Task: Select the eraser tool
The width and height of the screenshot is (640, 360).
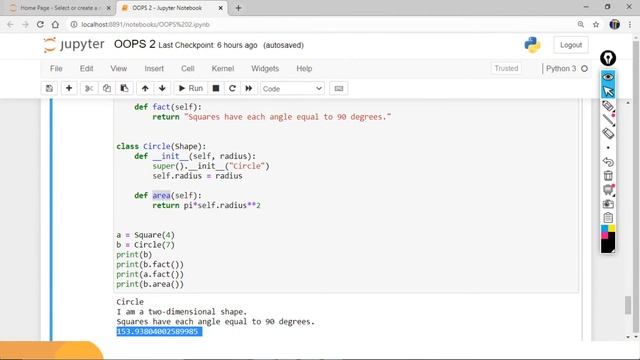Action: point(608,133)
